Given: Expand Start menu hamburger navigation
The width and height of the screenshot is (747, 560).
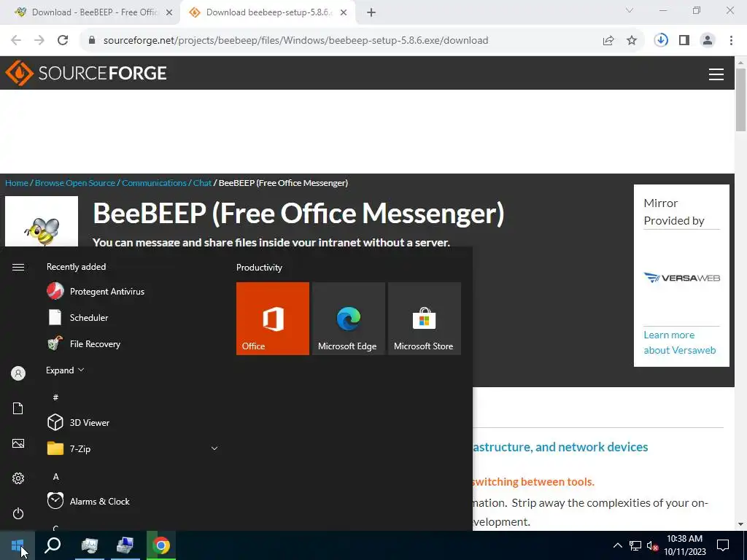Looking at the screenshot, I should click(18, 267).
